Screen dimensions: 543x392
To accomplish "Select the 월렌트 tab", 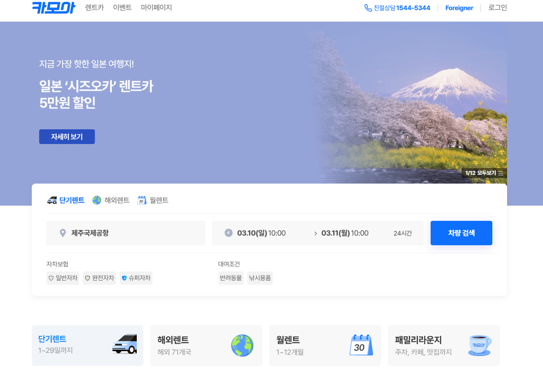I will [153, 200].
